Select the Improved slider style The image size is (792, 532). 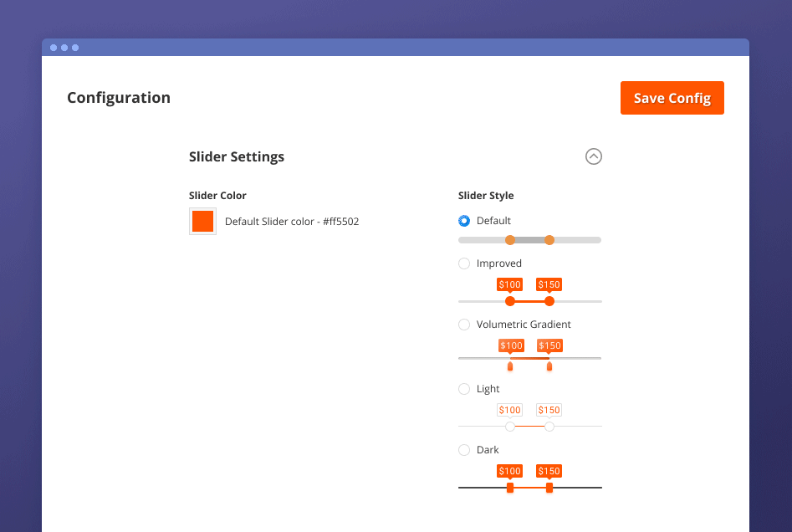464,263
